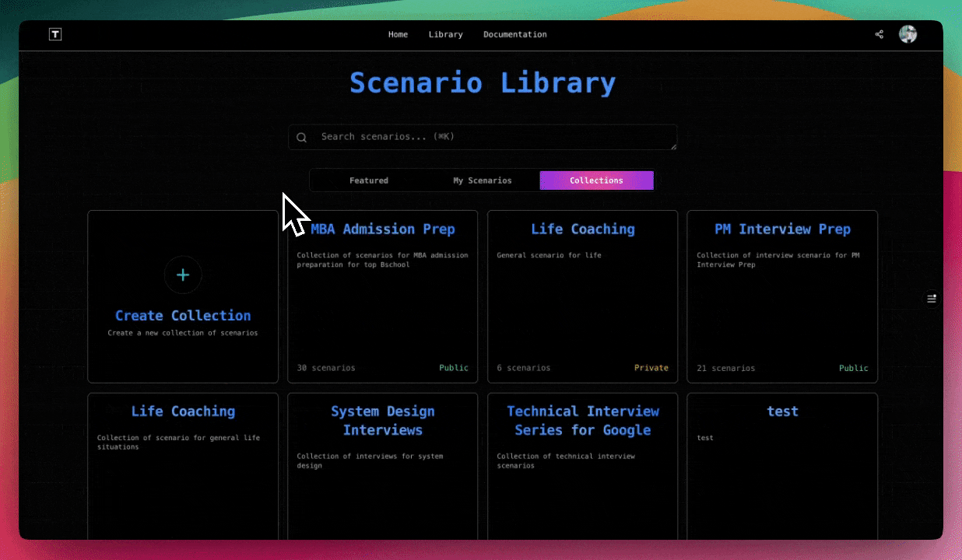Open the System Design Interviews collection
The width and height of the screenshot is (962, 560).
tap(383, 466)
